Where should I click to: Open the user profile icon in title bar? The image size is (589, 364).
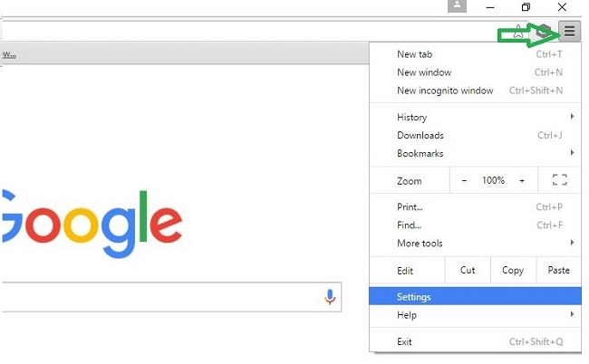457,6
